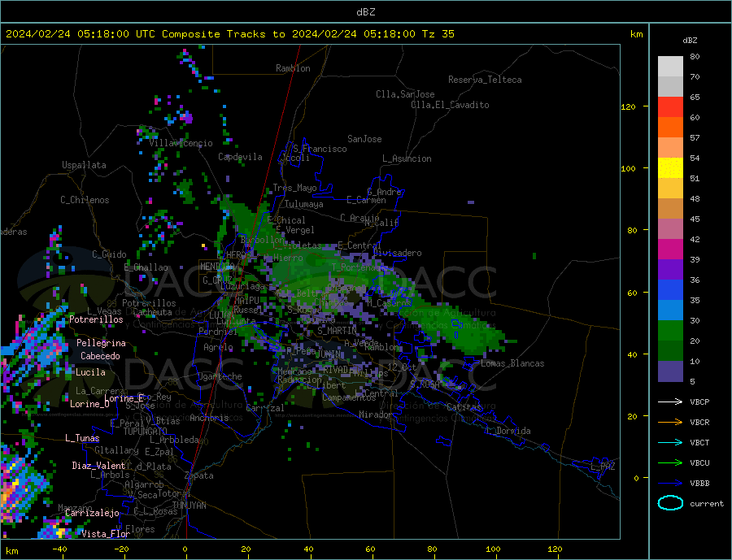Click the magenta 42 dBZ color swatch
The image size is (732, 560).
coord(670,250)
